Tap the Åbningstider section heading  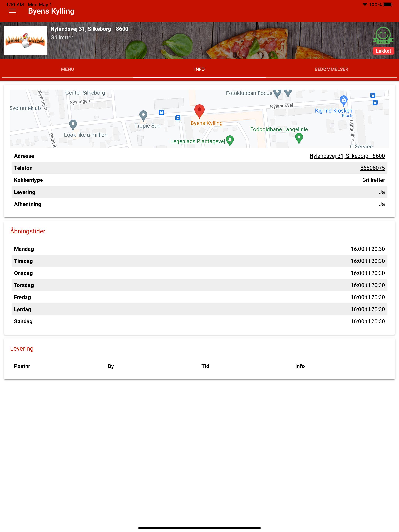click(x=28, y=231)
